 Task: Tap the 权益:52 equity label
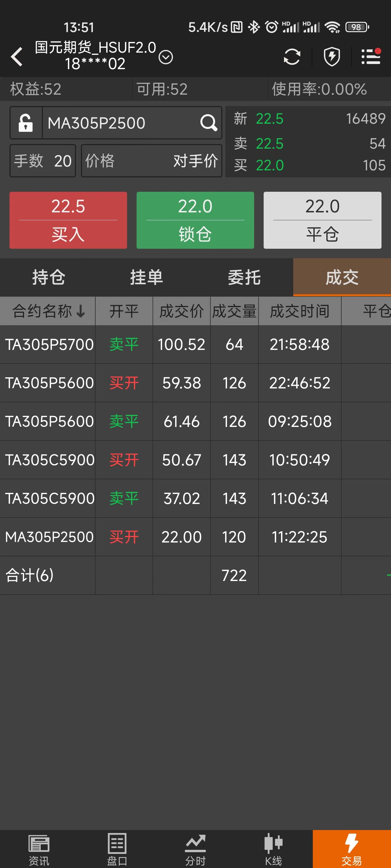[x=36, y=89]
